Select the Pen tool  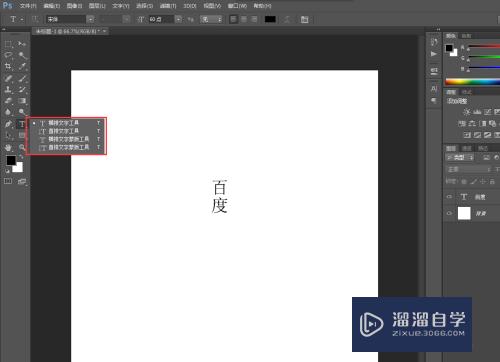point(8,124)
